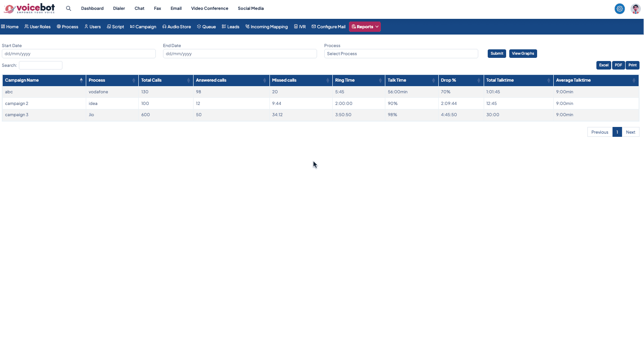Viewport: 644px width, 349px height.
Task: Open the user profile avatar
Action: 635,9
